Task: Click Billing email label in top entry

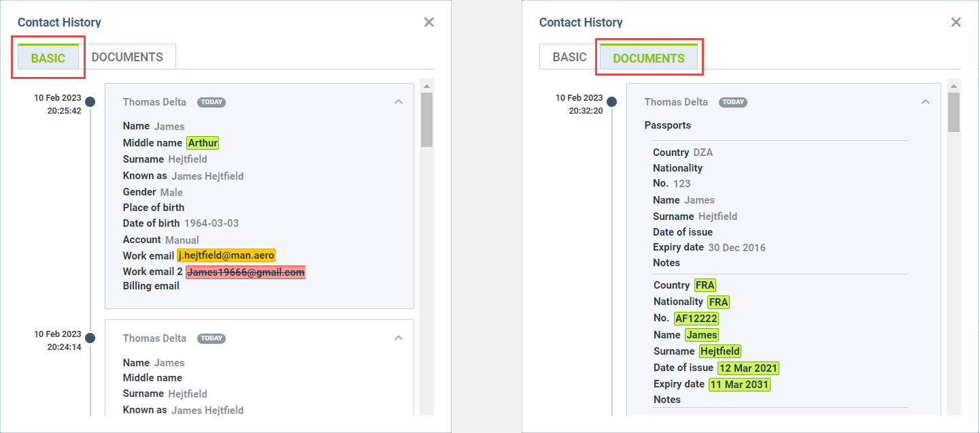Action: point(151,286)
